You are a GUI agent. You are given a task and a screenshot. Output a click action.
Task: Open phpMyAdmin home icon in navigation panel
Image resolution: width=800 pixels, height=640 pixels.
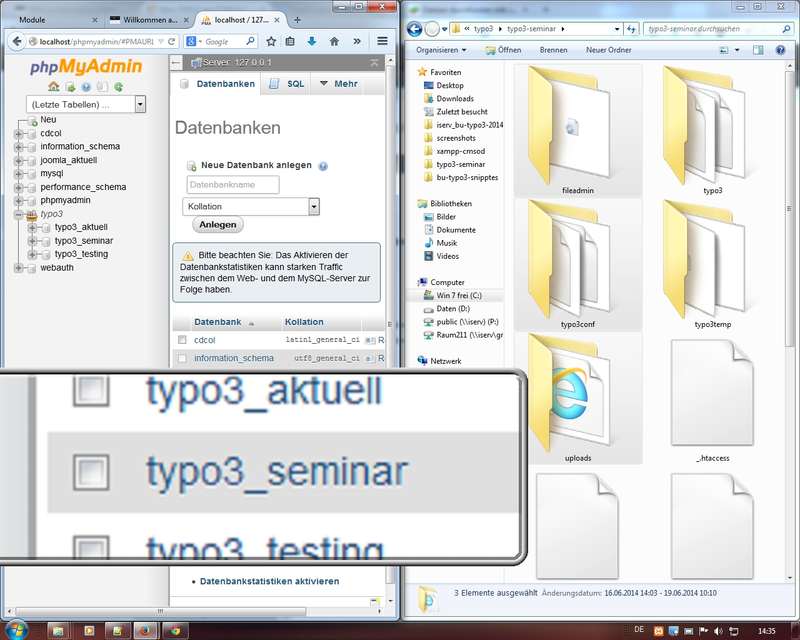click(54, 87)
